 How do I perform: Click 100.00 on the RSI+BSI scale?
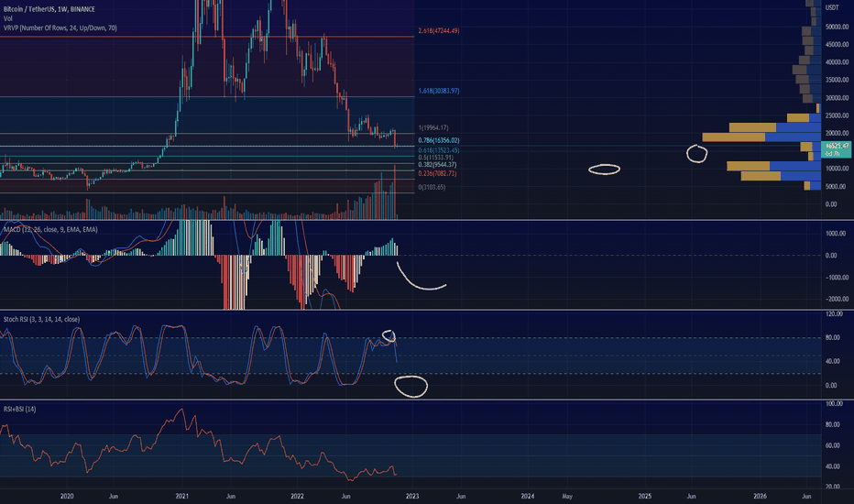coord(834,404)
